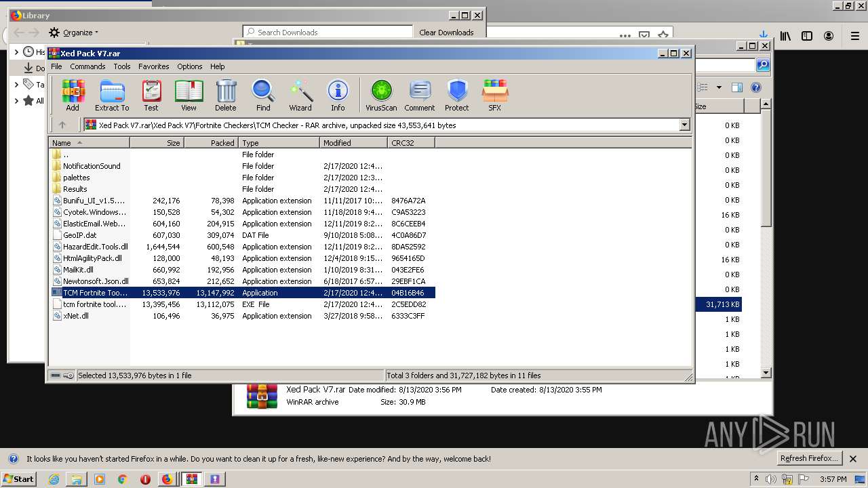This screenshot has height=488, width=868.
Task: Click the WinRAR taskbar icon
Action: click(192, 479)
